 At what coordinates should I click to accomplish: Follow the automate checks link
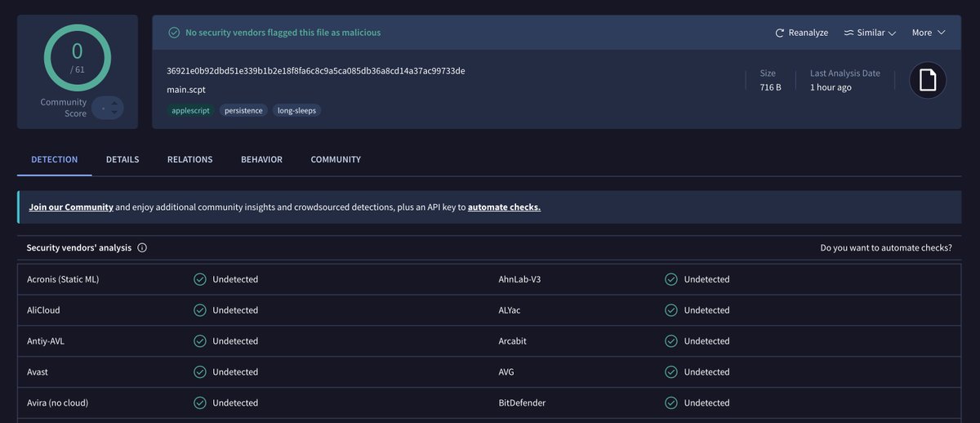point(504,207)
